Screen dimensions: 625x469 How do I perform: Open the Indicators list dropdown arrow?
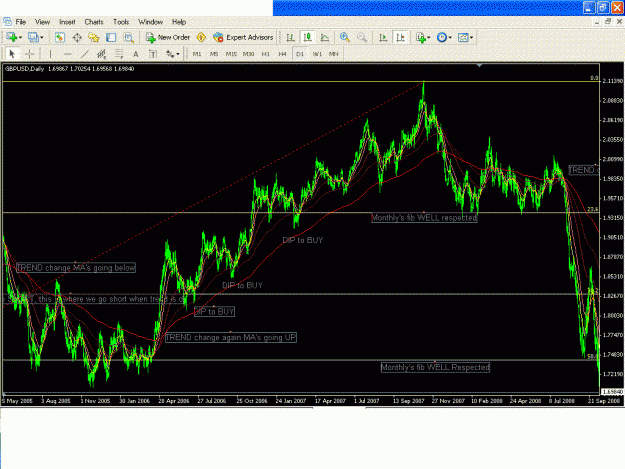[428, 38]
